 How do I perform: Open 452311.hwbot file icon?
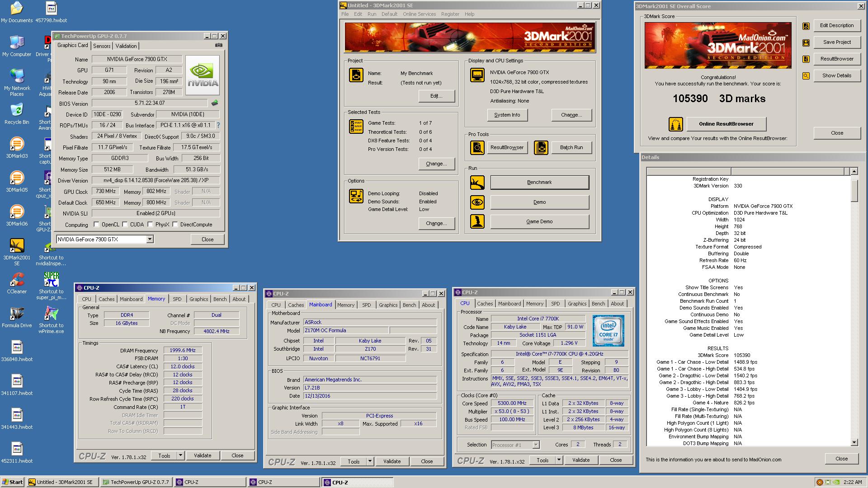[x=17, y=453]
